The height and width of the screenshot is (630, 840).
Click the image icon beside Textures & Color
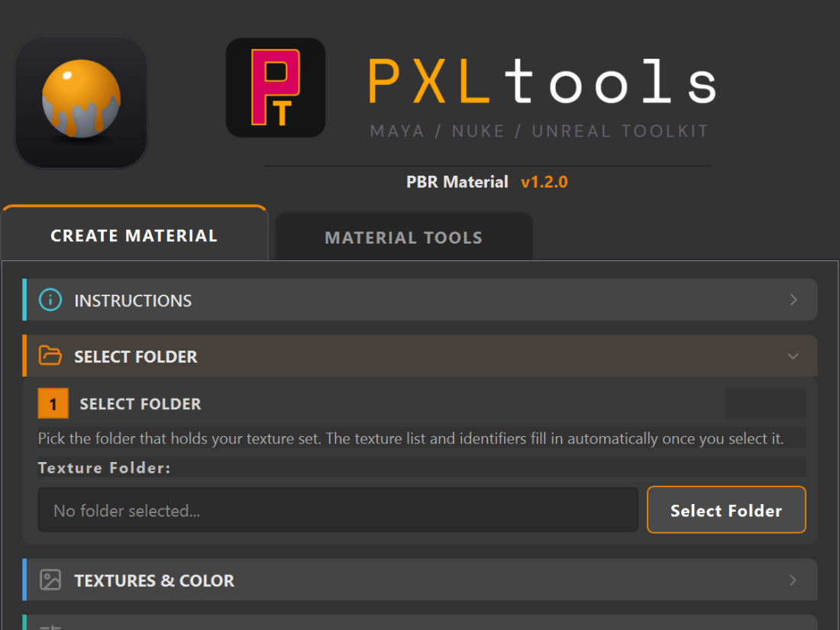click(x=50, y=580)
